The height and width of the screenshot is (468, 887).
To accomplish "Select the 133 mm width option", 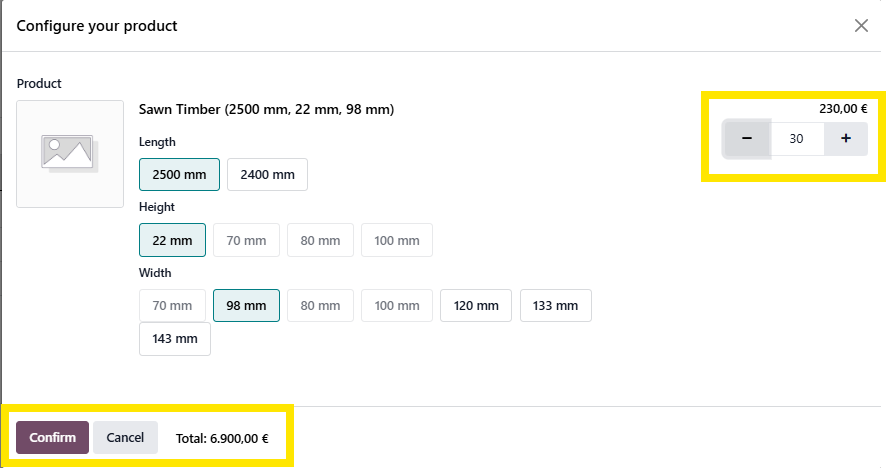I will (x=556, y=305).
